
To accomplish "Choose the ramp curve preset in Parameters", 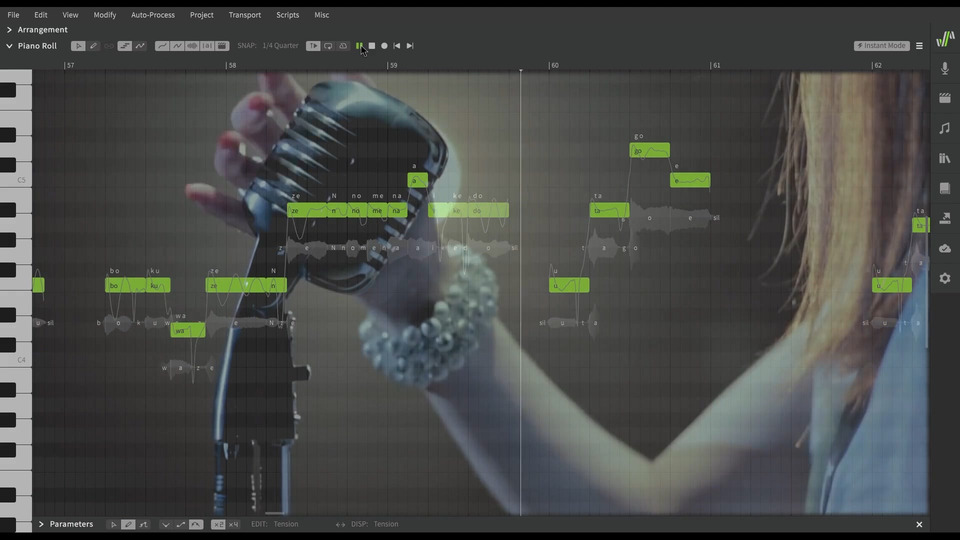I will [181, 524].
